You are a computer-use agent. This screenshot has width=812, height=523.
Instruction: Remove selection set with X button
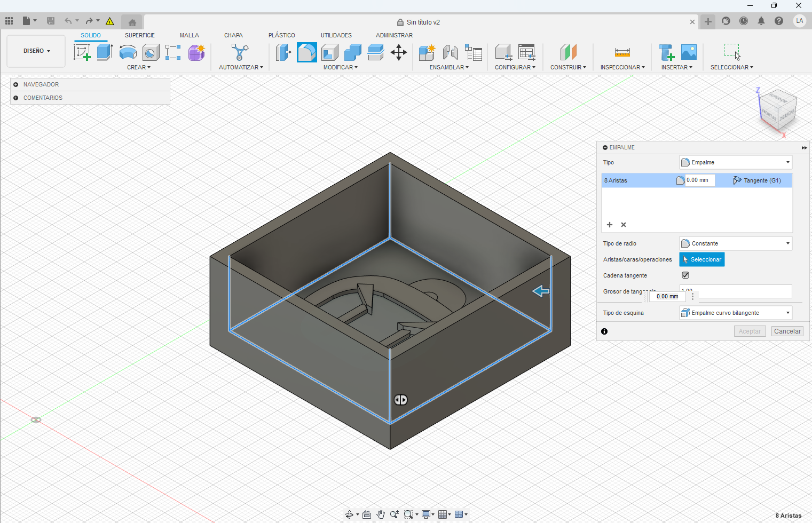tap(624, 225)
